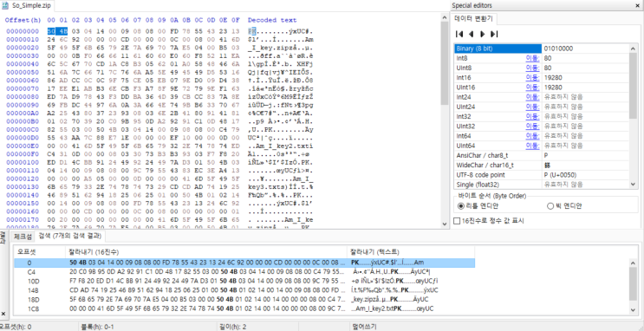Click the 이동 link for Int16
The height and width of the screenshot is (331, 644).
532,77
